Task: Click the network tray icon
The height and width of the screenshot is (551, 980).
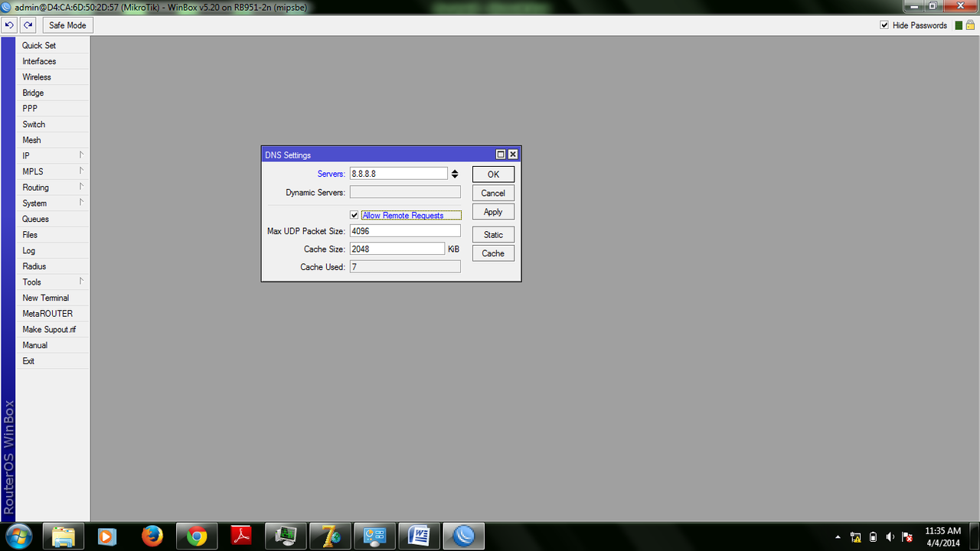Action: [855, 537]
